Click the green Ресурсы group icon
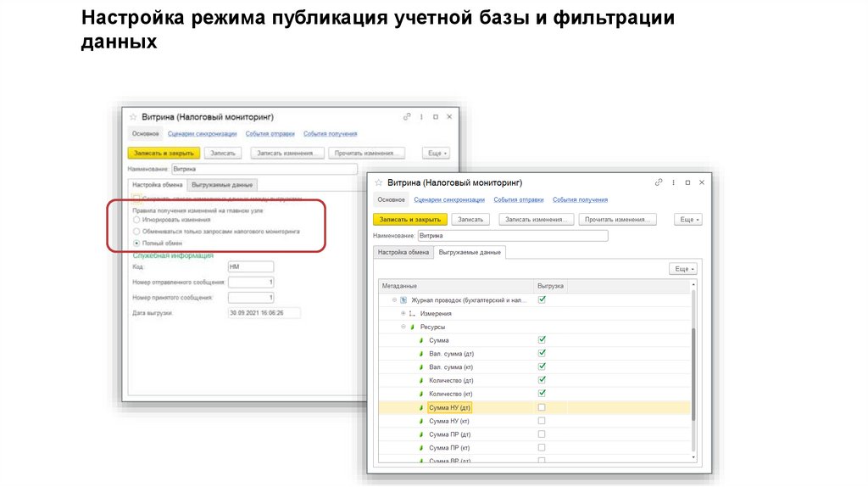Screen dimensions: 868x487 pos(413,327)
